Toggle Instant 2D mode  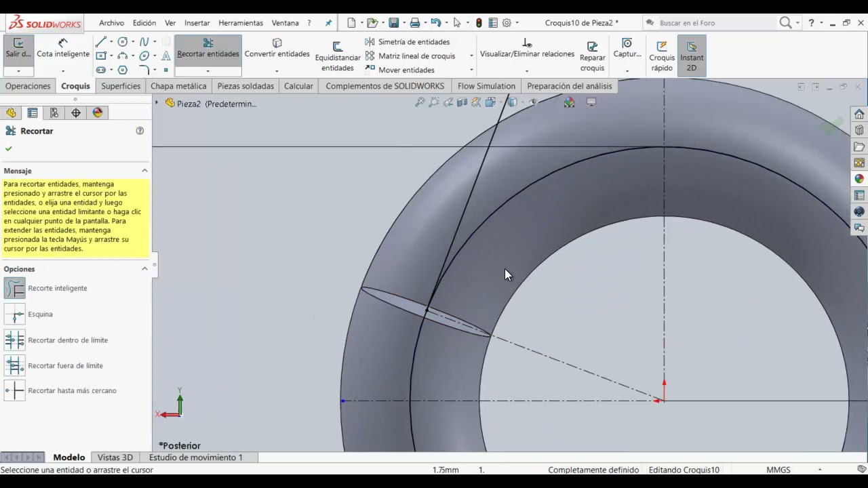point(692,55)
